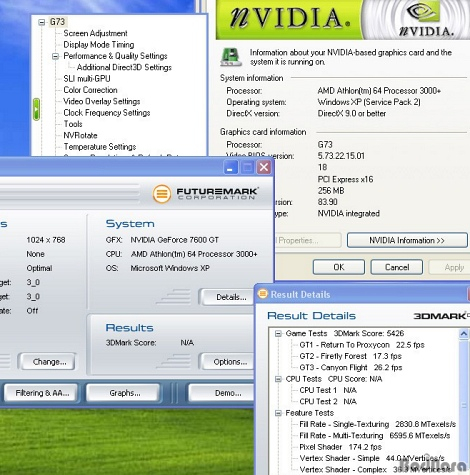The height and width of the screenshot is (475, 470).
Task: Select Vertex Shader - Simple row
Action: click(372, 458)
